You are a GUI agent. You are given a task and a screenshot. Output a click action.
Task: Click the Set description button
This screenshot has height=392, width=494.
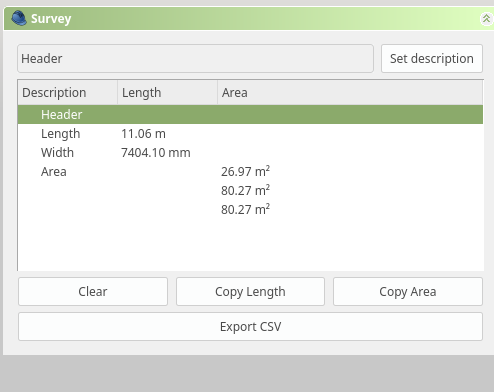click(x=432, y=58)
